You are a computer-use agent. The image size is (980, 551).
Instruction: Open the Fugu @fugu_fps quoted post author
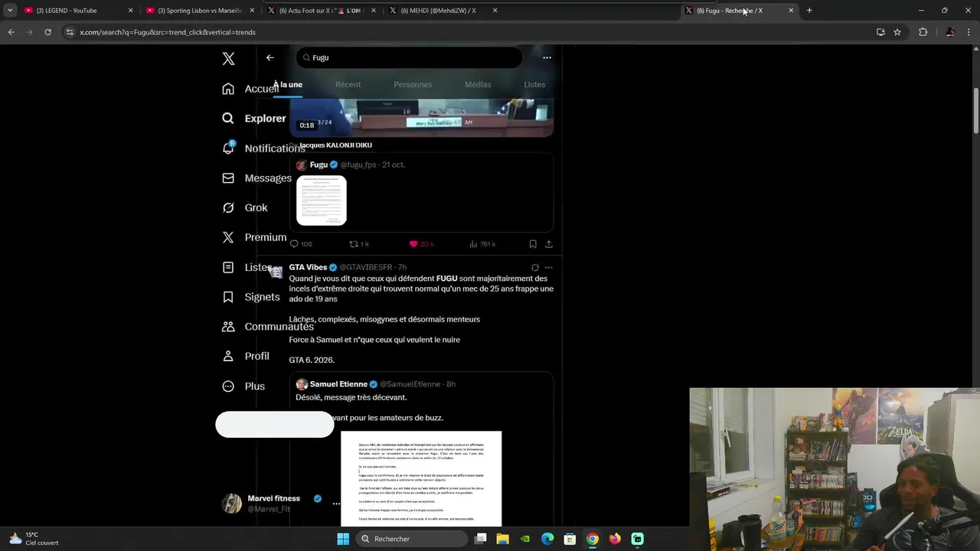point(318,165)
